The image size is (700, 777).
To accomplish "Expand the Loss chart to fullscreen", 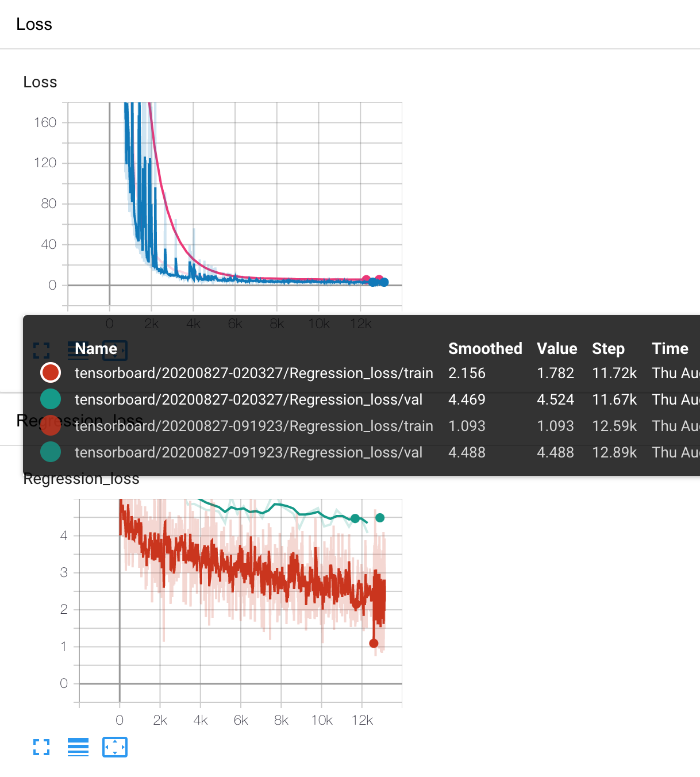I will point(41,349).
